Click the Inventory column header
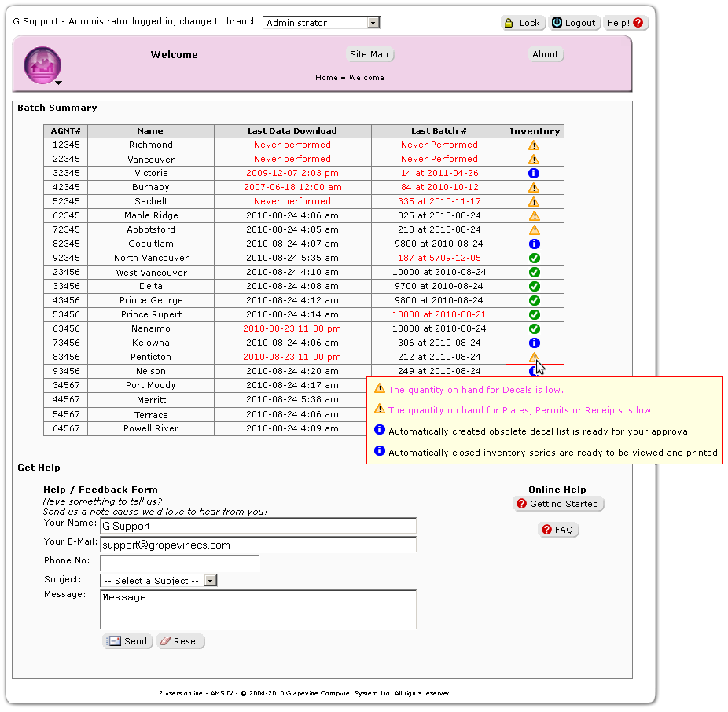728x712 pixels. tap(535, 131)
